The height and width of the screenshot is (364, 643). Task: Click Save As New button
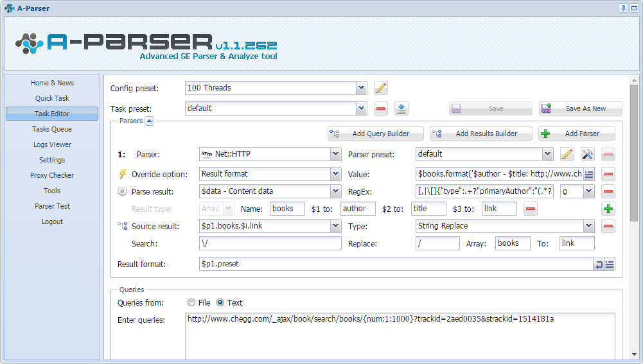click(x=580, y=108)
